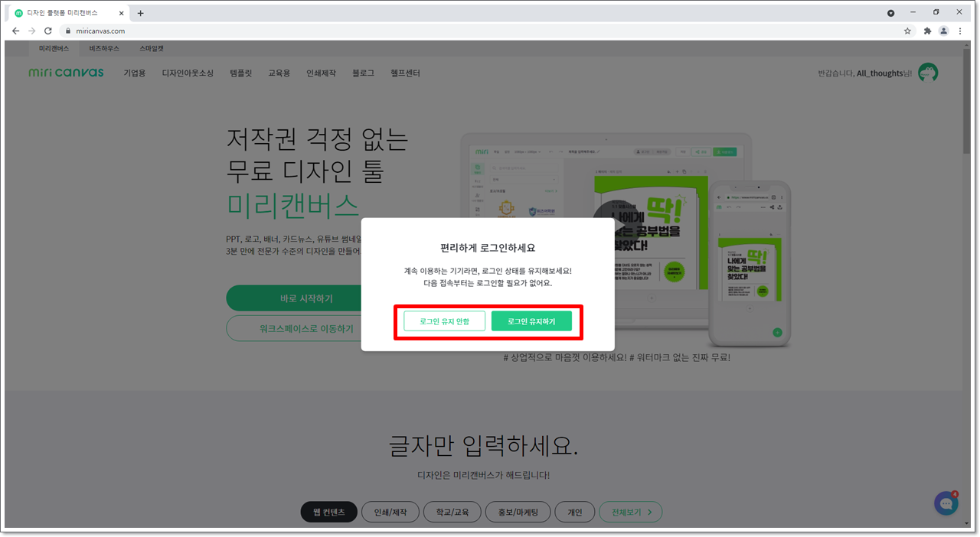The height and width of the screenshot is (537, 980).
Task: Click 로그인 유지하기 button
Action: pos(531,321)
